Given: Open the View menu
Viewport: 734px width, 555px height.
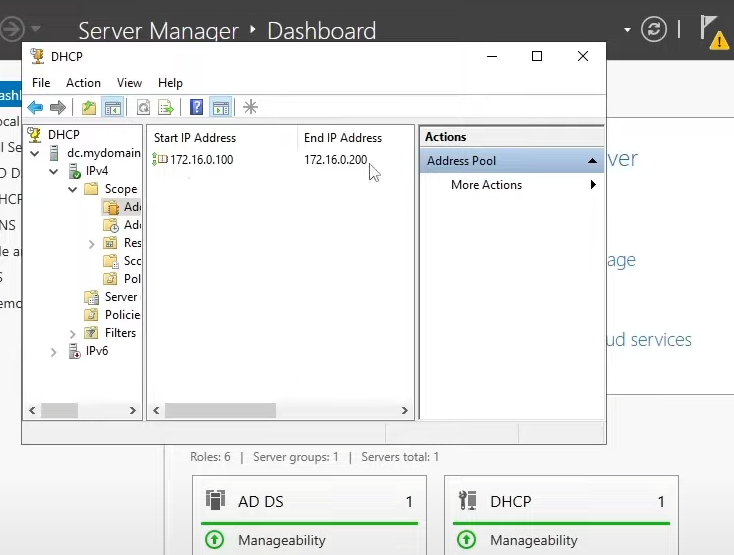Looking at the screenshot, I should pos(129,83).
